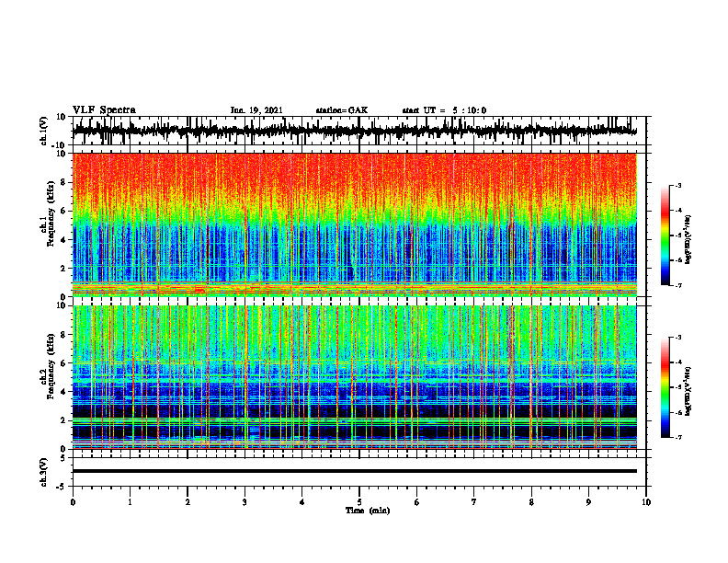728x563 pixels.
Task: Click the "2" kHz tick on ch.2 frequency axis
Action: [x=63, y=420]
